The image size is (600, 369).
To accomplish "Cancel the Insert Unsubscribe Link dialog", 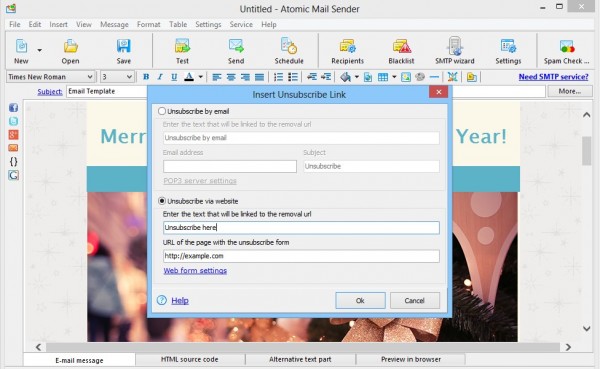I will [415, 300].
